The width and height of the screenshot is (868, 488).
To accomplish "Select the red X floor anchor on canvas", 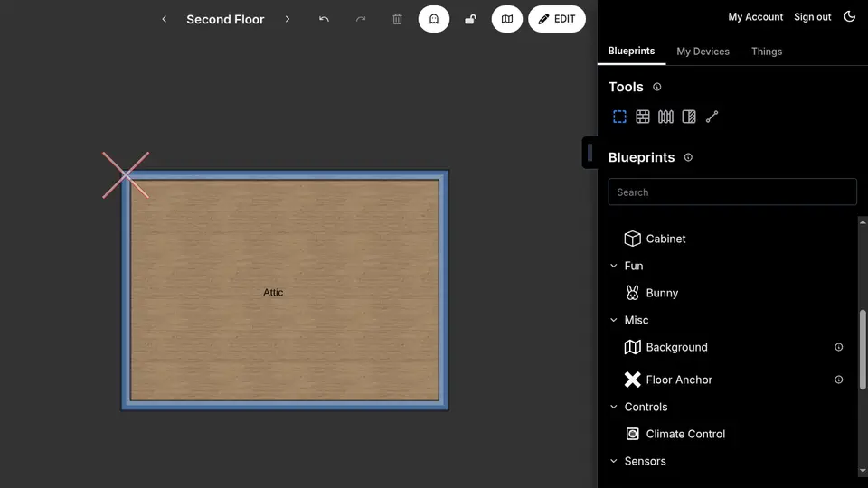I will 126,174.
